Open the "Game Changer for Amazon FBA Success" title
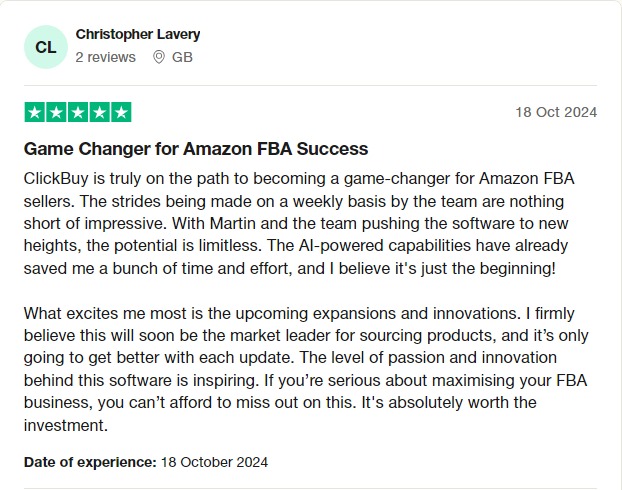 [196, 149]
